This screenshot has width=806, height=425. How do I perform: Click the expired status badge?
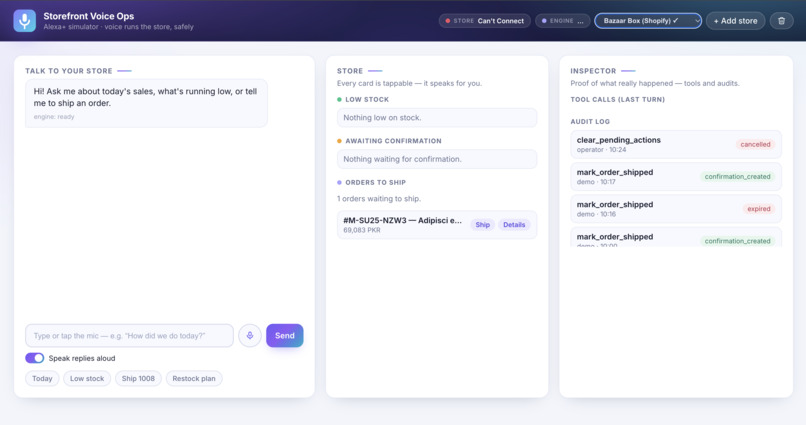tap(759, 209)
